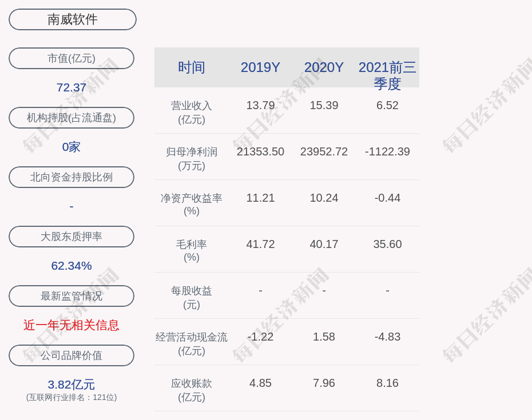This screenshot has height=420, width=532.
Task: Click the 应收账款(亿元) row label
Action: [x=192, y=390]
